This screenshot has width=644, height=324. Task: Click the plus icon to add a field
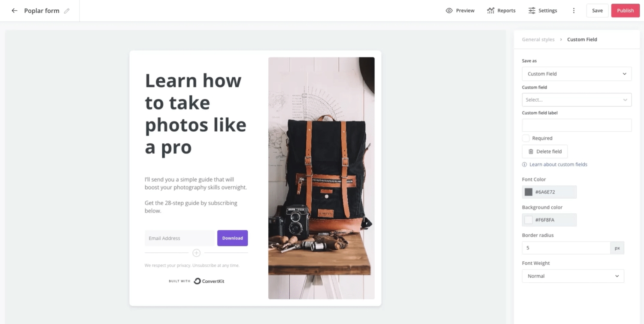click(196, 253)
